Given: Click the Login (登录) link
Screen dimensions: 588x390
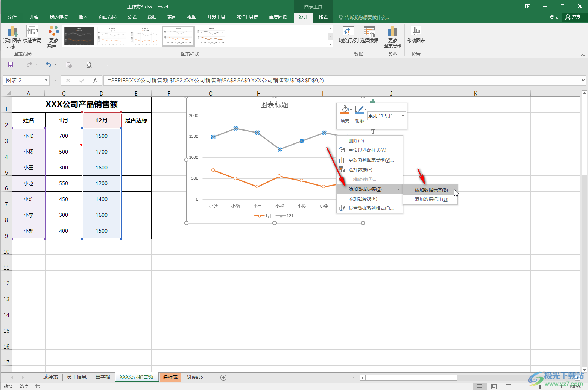Looking at the screenshot, I should tap(554, 17).
